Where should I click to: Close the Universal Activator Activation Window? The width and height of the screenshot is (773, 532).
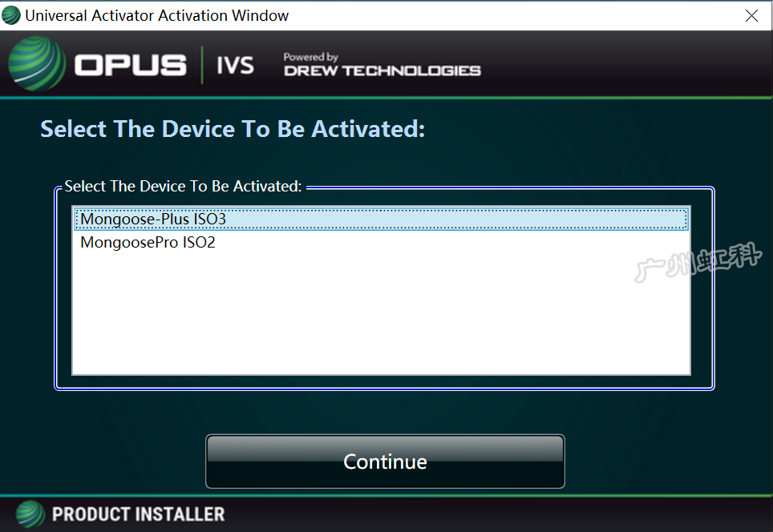click(x=752, y=16)
